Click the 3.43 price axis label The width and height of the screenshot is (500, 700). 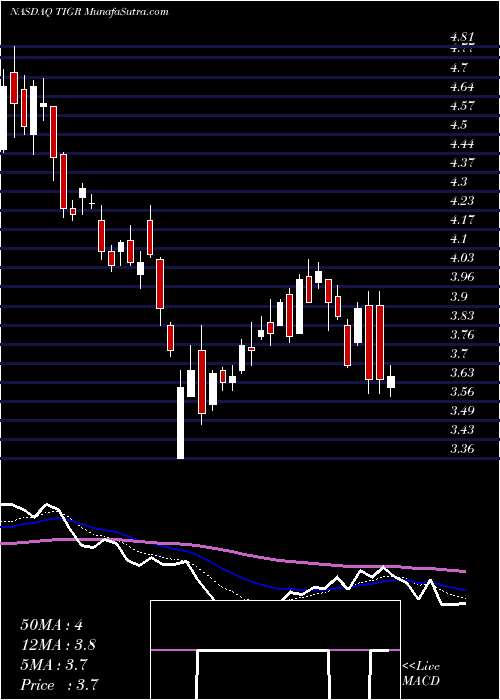point(462,430)
